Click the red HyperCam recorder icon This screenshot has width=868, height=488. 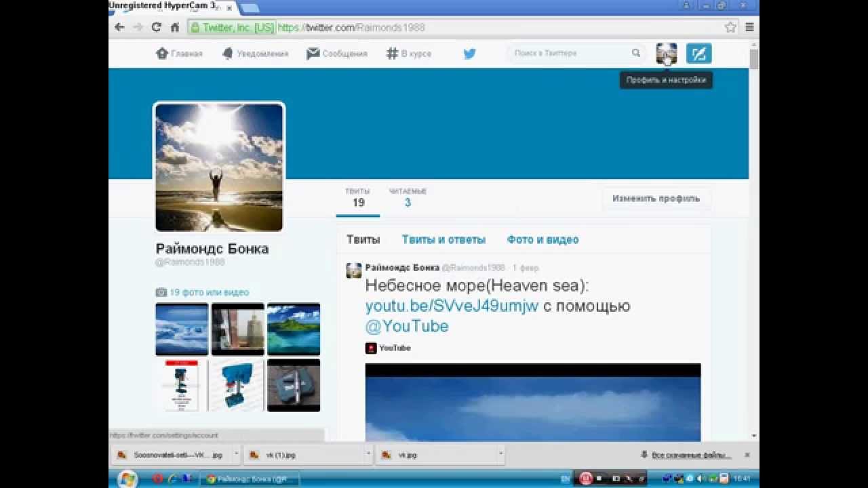tap(586, 479)
